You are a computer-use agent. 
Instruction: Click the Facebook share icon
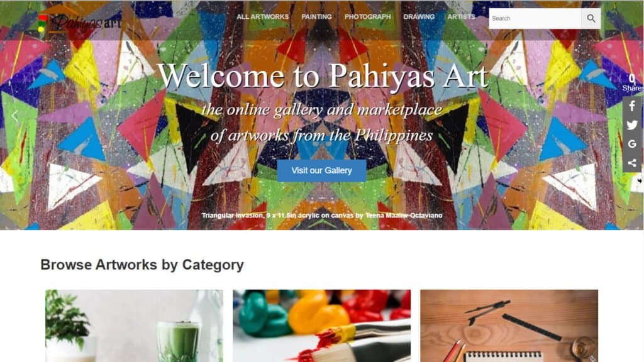[632, 106]
